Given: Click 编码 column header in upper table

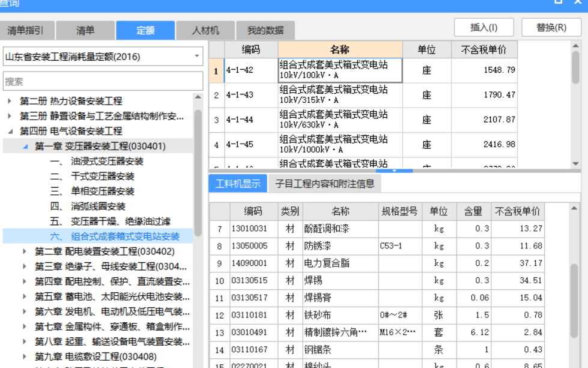Looking at the screenshot, I should click(x=251, y=49).
